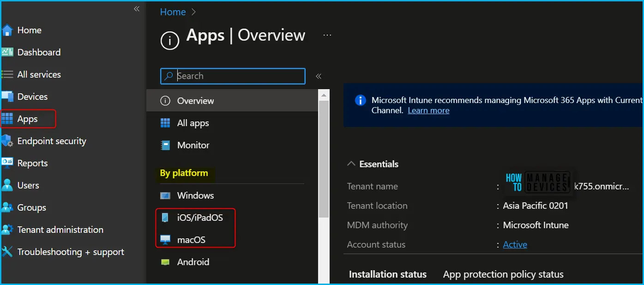Open the more options ellipsis menu
This screenshot has height=285, width=644.
coord(327,35)
